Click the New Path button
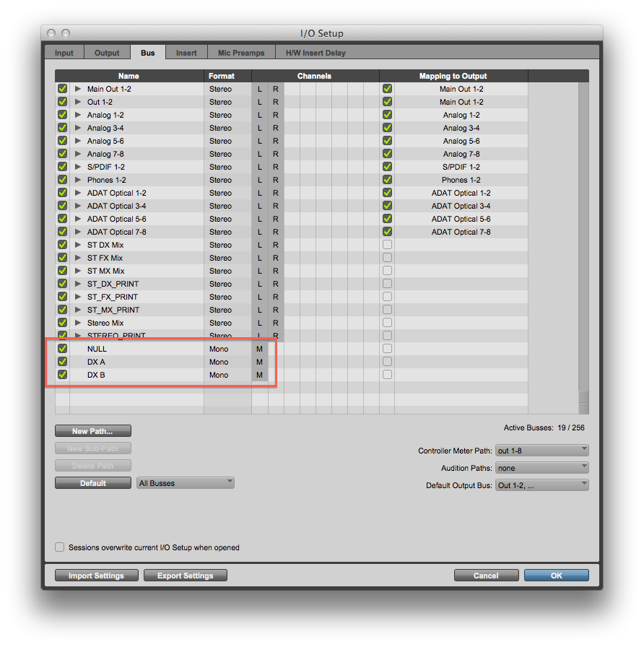Viewport: 644px width, 647px height. [93, 431]
